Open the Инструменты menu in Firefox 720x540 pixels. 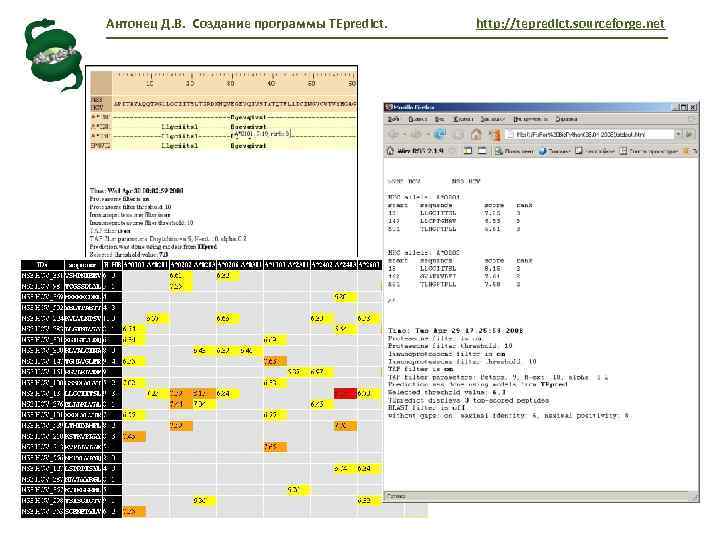530,119
